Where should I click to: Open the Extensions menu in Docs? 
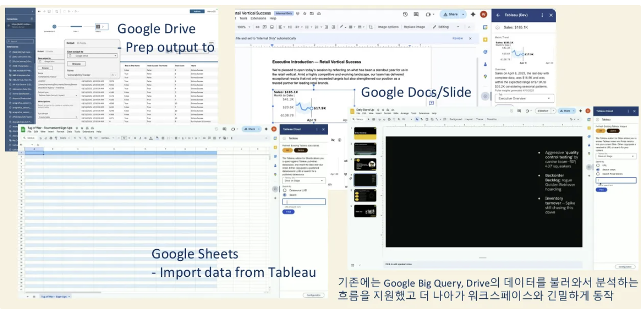(x=258, y=19)
